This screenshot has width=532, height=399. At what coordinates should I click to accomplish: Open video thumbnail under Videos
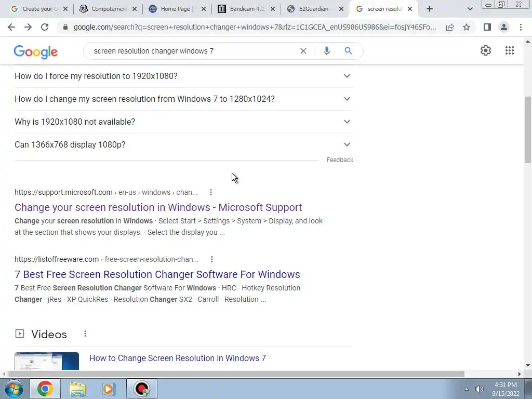pos(47,361)
